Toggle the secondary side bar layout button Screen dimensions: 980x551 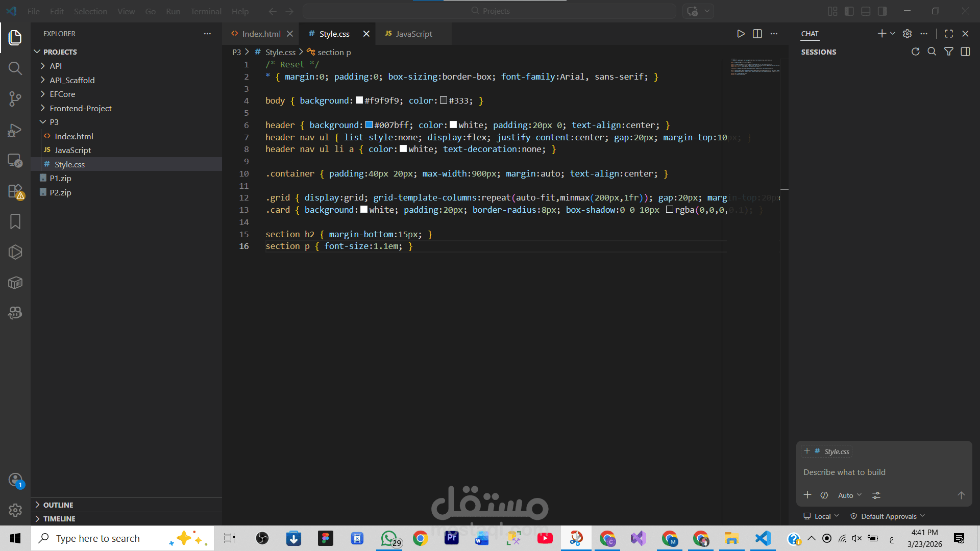pos(882,11)
